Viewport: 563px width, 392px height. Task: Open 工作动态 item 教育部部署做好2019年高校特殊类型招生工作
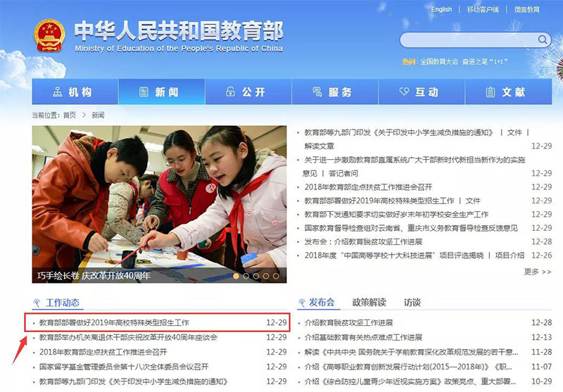(x=114, y=322)
